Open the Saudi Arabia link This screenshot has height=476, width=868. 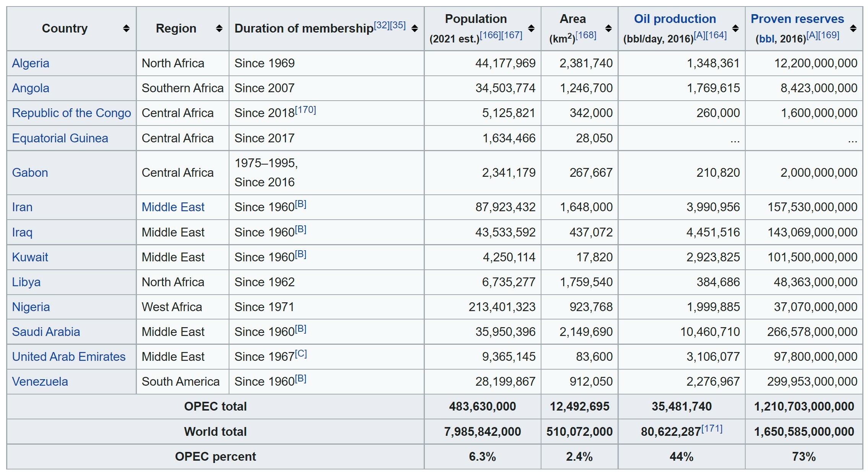pos(46,332)
